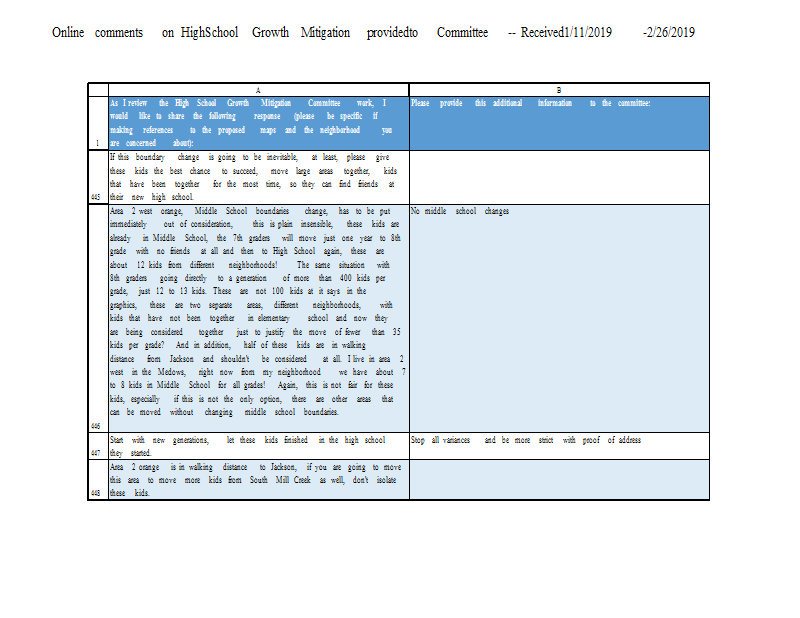Click the document title starting "Online comments"
The image size is (800, 618).
click(373, 33)
